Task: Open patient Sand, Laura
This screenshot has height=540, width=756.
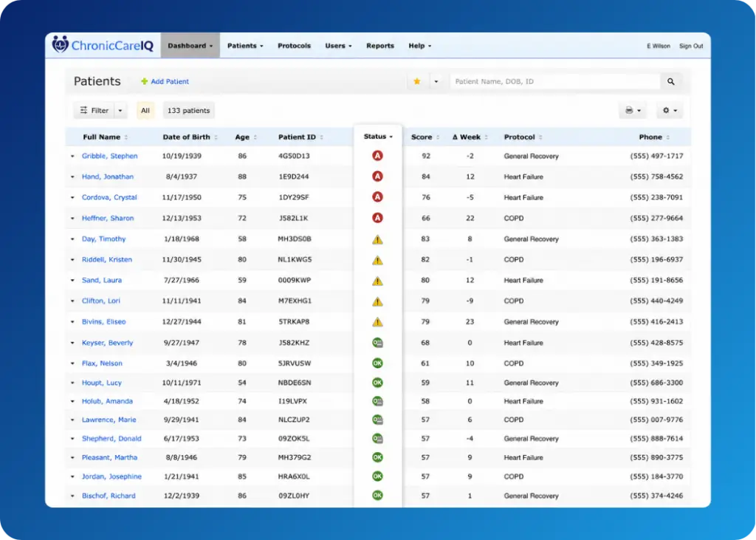Action: point(102,281)
